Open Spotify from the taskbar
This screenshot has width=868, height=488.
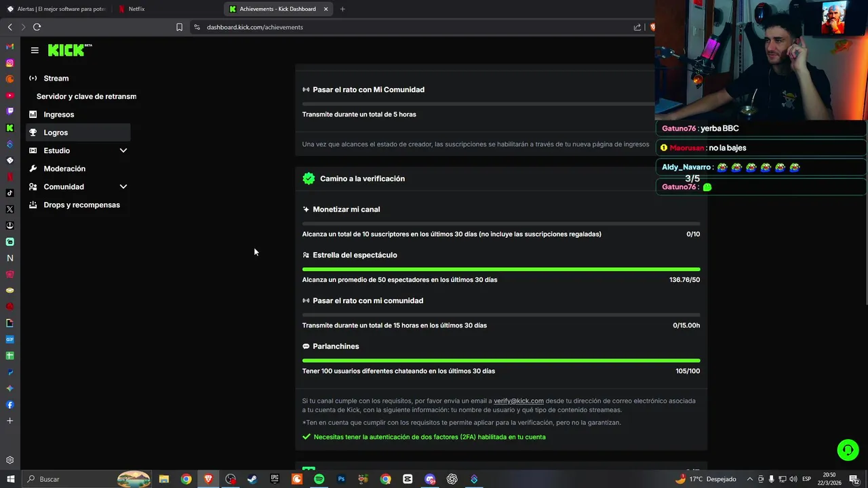(x=319, y=479)
